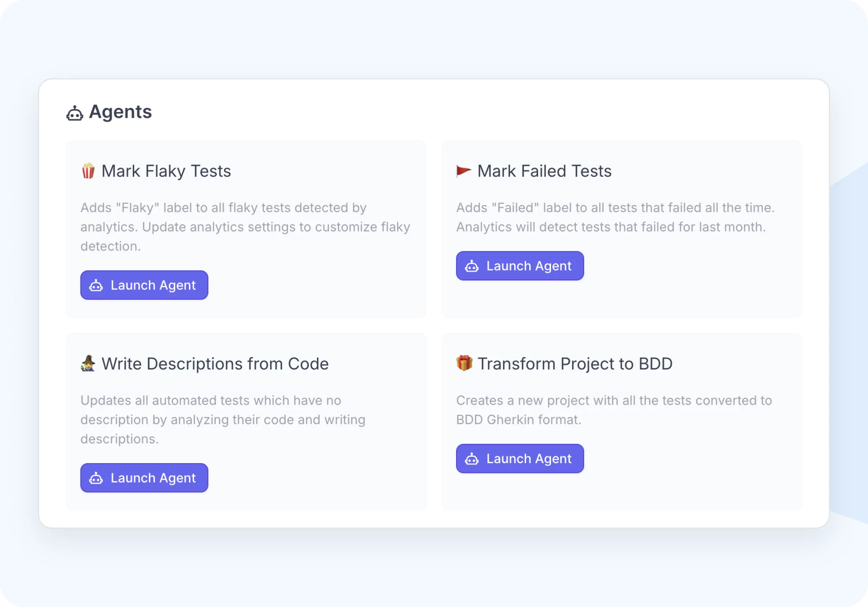The image size is (868, 607).
Task: Click the Agents heading text
Action: point(120,112)
